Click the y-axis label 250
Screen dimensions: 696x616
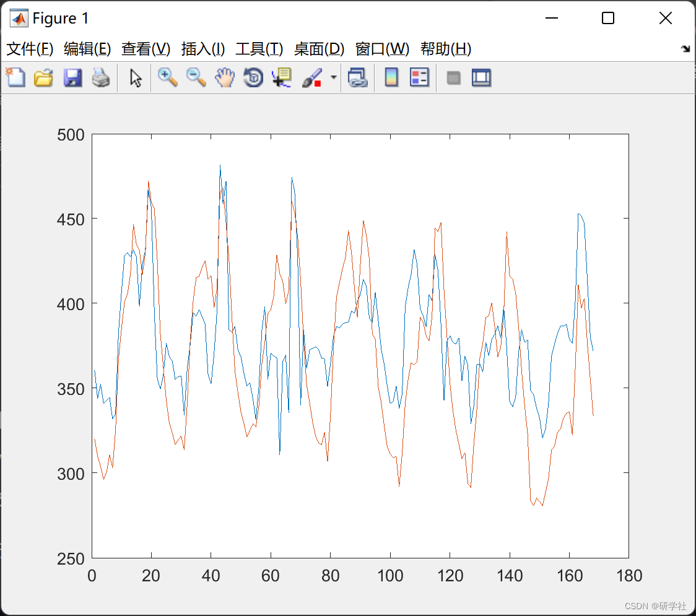pos(71,558)
